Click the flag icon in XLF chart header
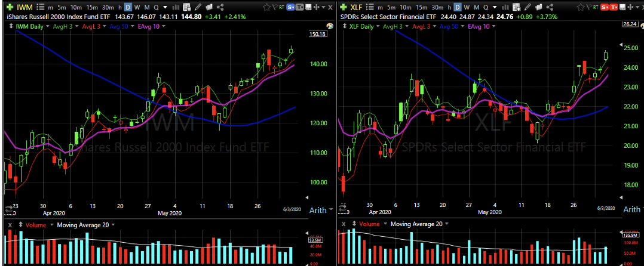This screenshot has width=644, height=266. (x=589, y=7)
